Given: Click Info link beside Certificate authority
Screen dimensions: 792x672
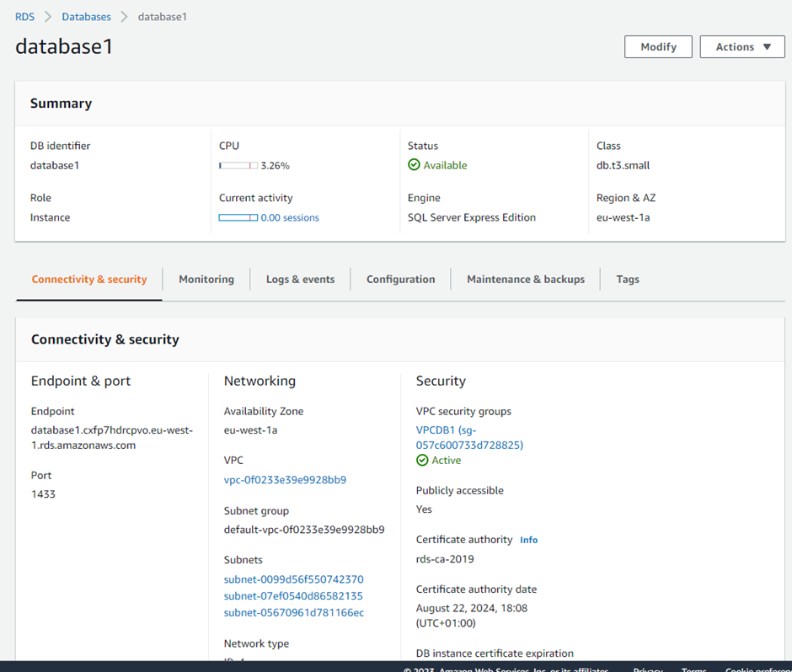Looking at the screenshot, I should click(528, 540).
